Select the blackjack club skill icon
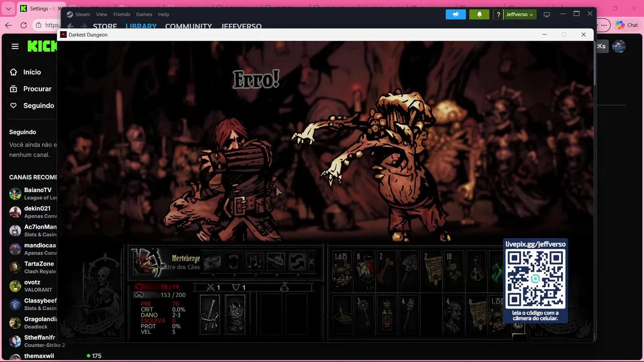Viewport: 644px width, 362px height. point(276,262)
